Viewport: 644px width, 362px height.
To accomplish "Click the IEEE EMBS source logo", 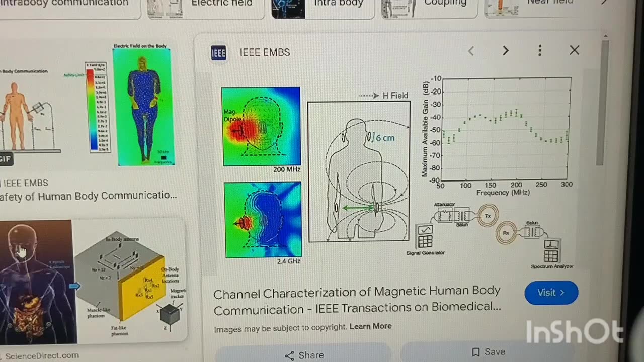I will point(218,52).
